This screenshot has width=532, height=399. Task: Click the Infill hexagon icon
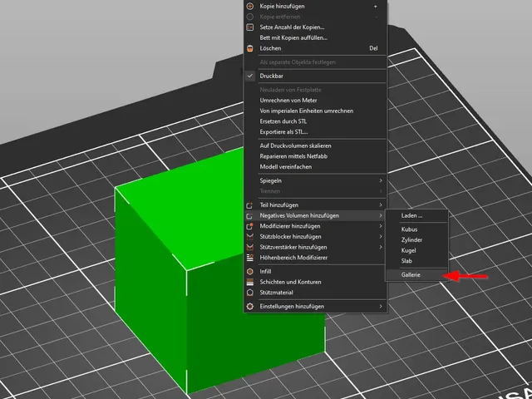(x=250, y=272)
